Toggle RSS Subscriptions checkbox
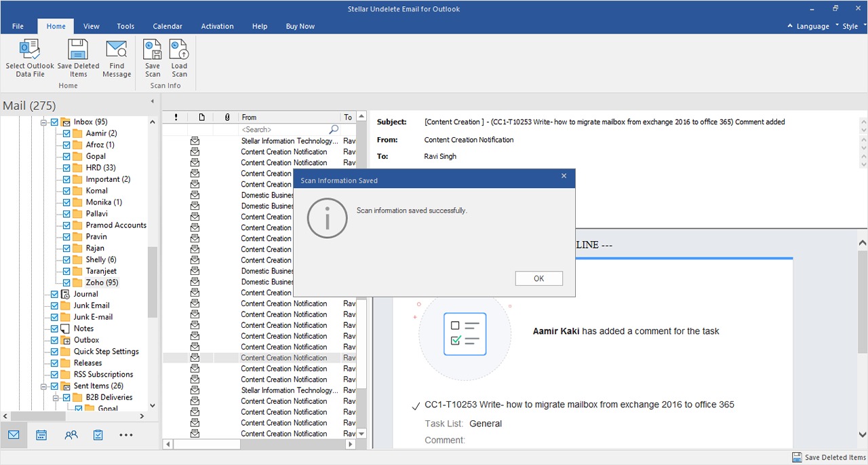868x465 pixels. pos(54,375)
